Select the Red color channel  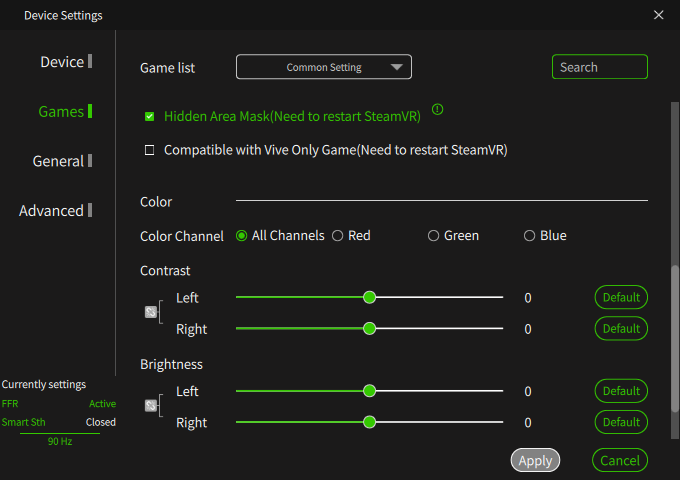(337, 235)
